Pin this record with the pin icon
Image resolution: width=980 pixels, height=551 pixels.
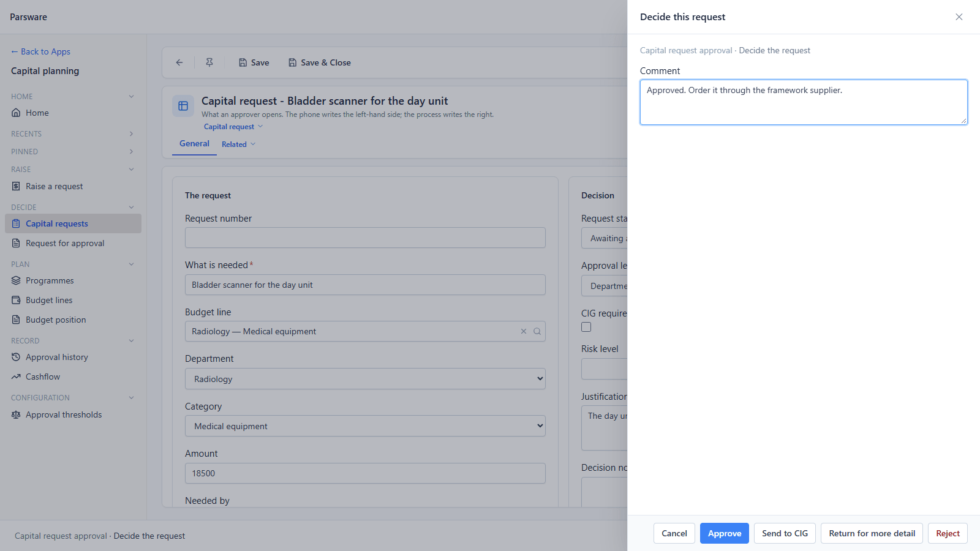tap(209, 62)
